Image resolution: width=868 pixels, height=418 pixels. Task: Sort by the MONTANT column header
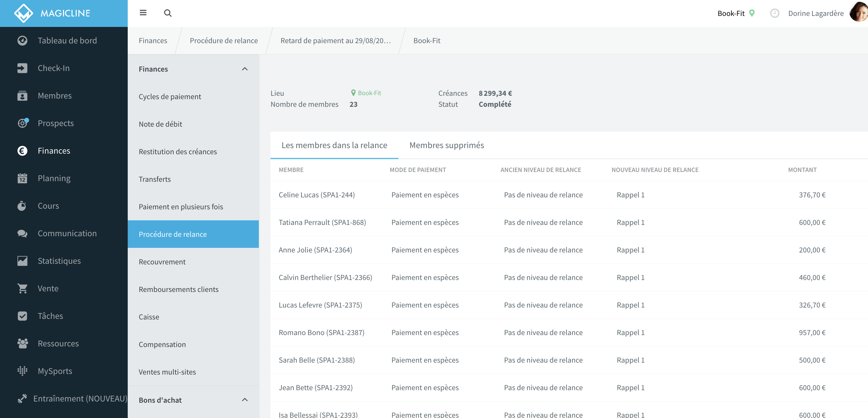(x=802, y=170)
